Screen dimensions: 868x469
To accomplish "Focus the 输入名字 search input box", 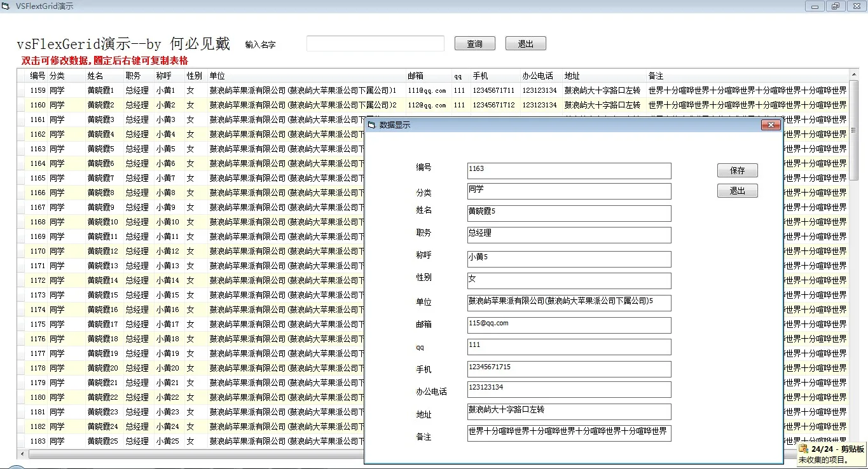I will (375, 44).
